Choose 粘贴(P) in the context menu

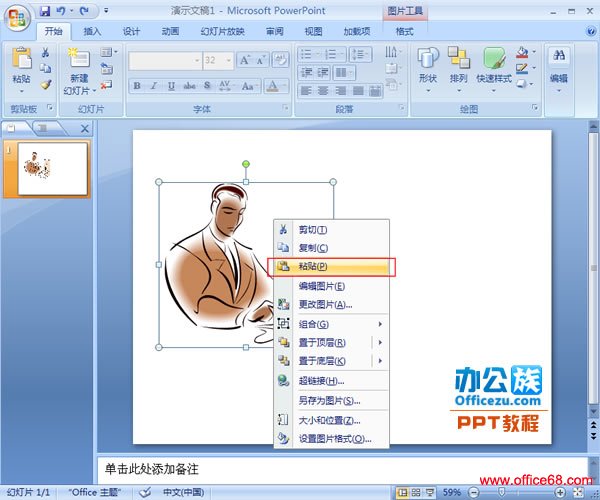point(331,267)
